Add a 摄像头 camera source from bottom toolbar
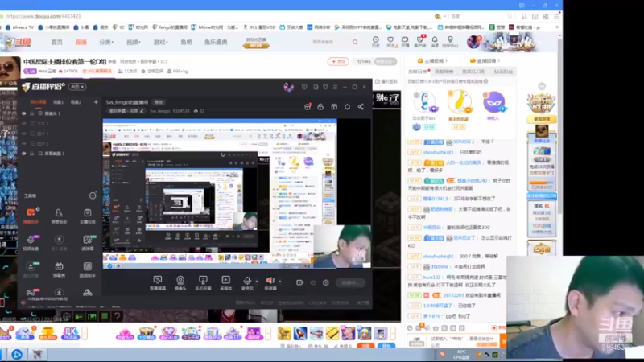This screenshot has width=644, height=362. (180, 283)
